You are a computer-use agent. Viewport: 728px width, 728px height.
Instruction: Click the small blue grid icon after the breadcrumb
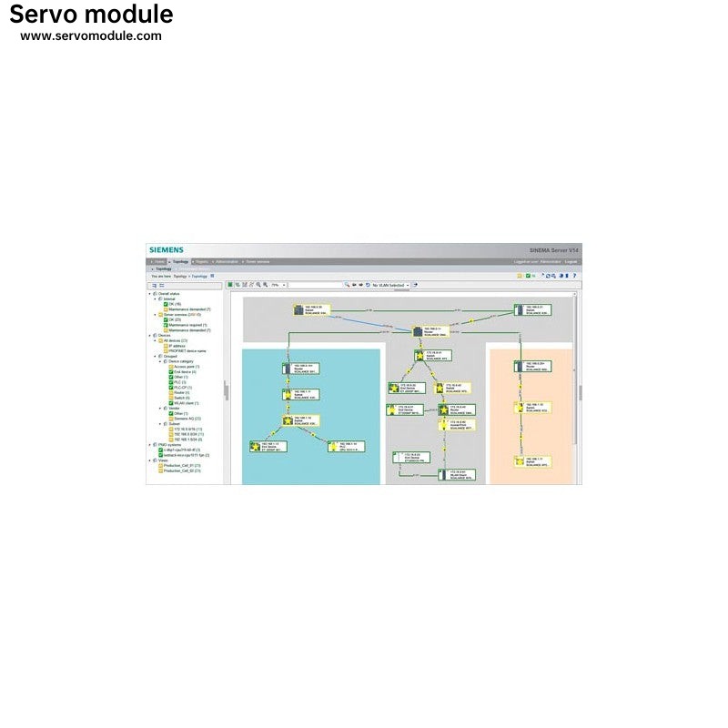tap(213, 276)
